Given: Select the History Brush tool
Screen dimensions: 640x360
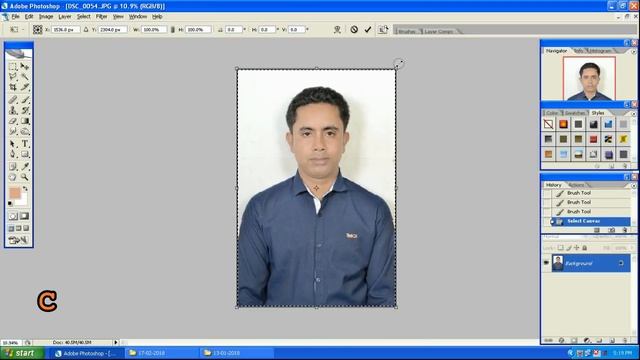Looking at the screenshot, I should [24, 110].
